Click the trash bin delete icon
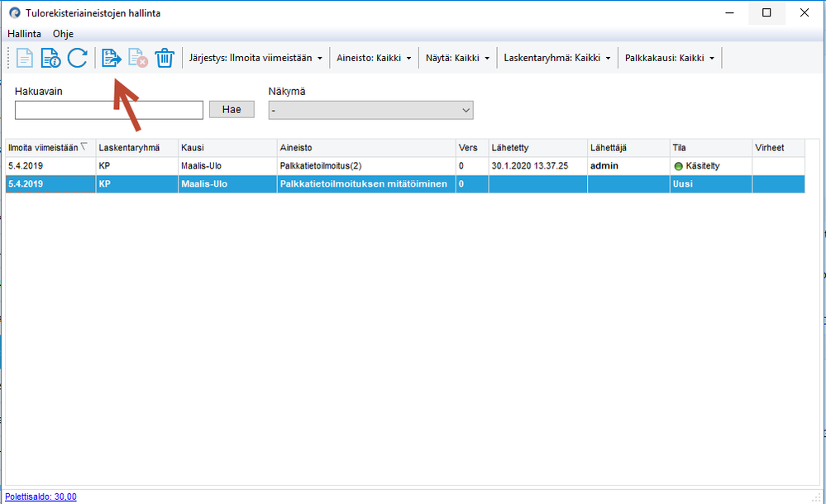The height and width of the screenshot is (504, 826). (x=165, y=58)
